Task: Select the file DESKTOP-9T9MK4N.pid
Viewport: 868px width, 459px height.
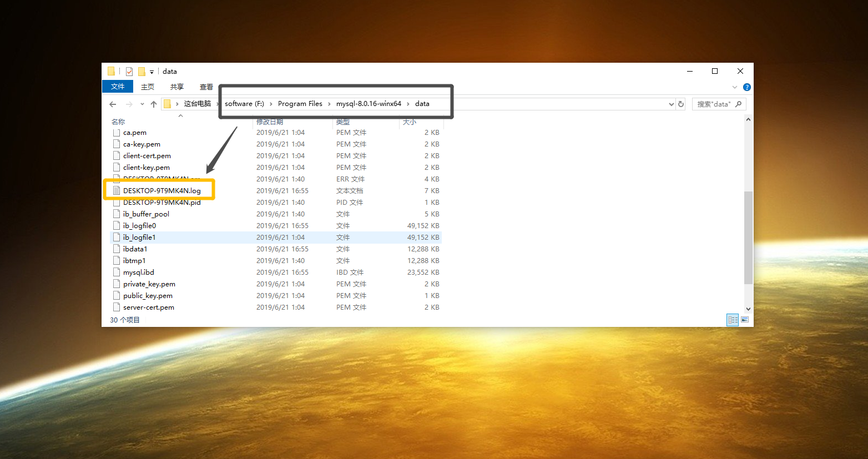Action: pos(162,203)
